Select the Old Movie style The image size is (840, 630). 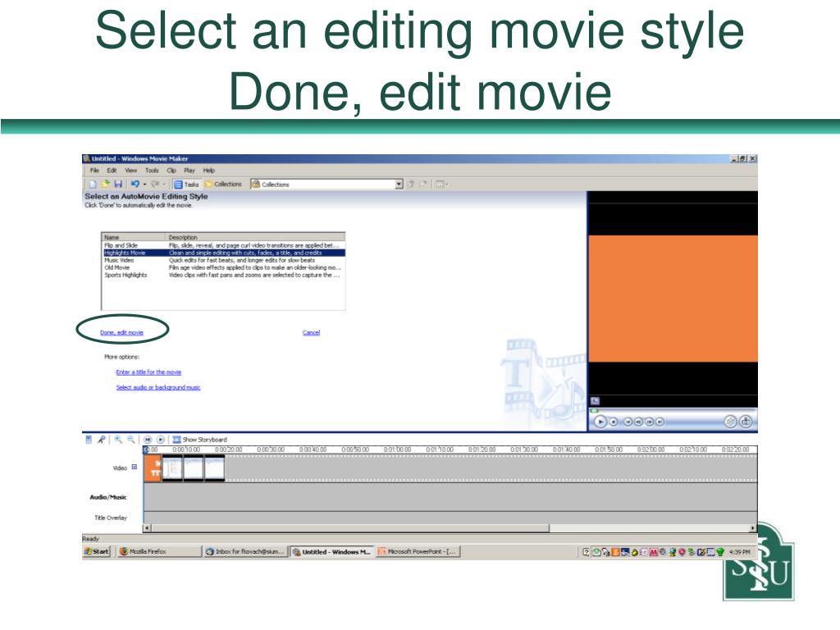[x=223, y=267]
